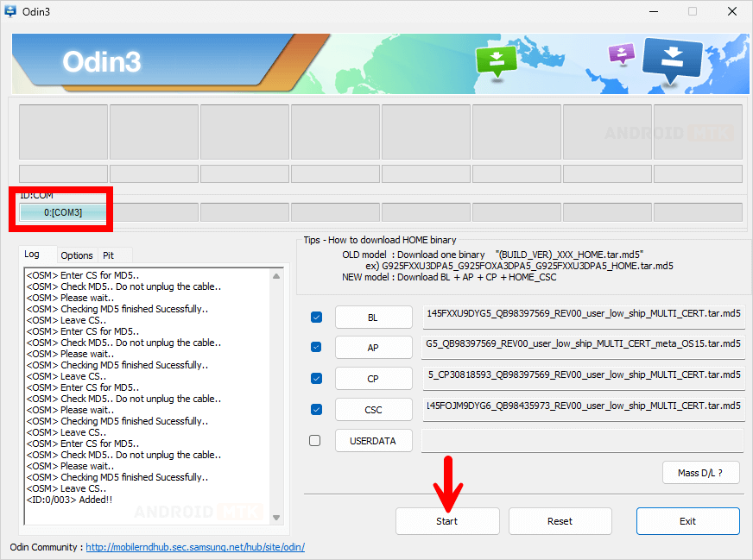Click the green download icon in banner
This screenshot has width=753, height=560.
(x=497, y=60)
